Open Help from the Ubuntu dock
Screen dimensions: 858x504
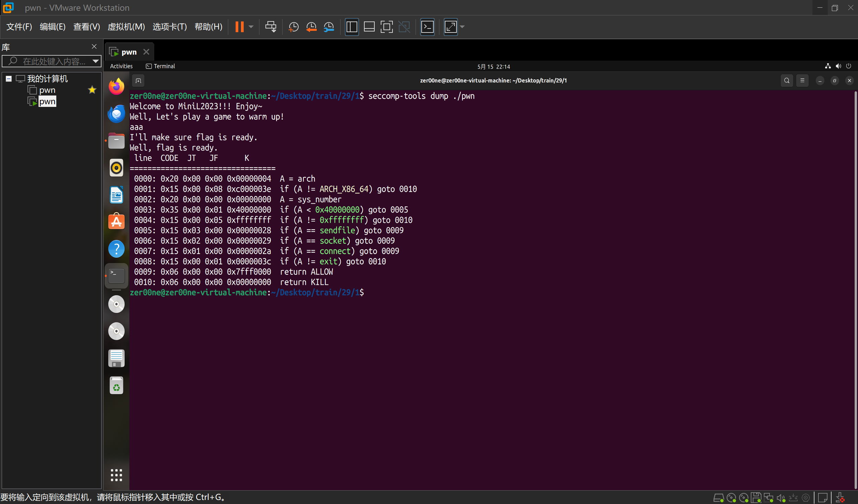click(x=116, y=249)
